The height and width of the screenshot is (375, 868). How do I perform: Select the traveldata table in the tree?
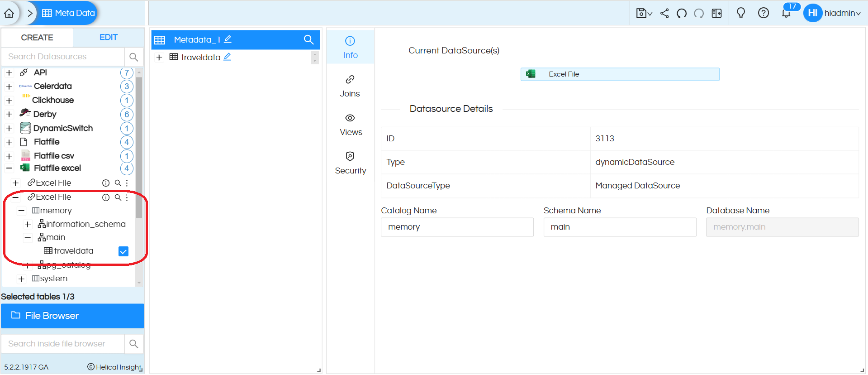pos(73,251)
